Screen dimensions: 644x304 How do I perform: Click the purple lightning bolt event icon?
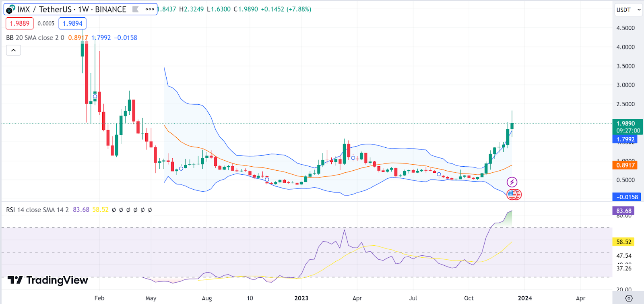(512, 182)
